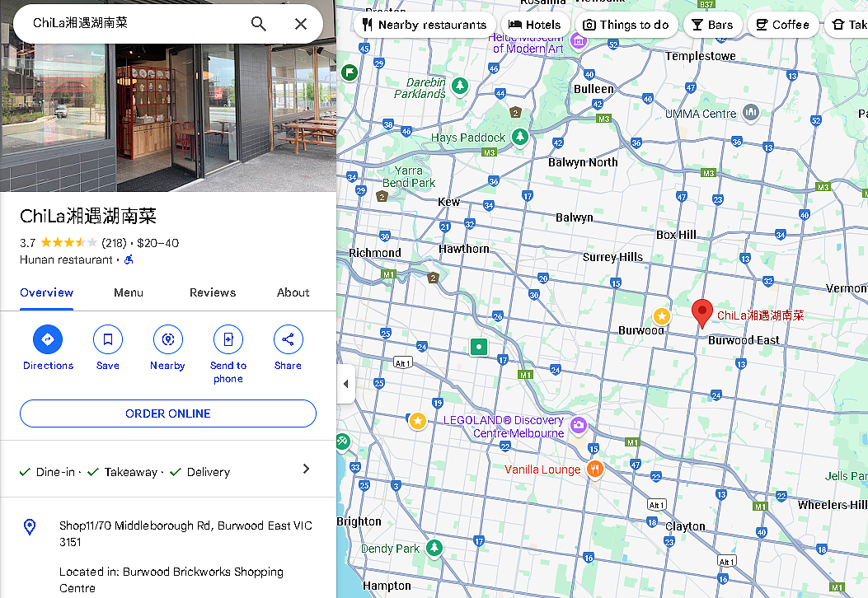Click the Templestowe map label
This screenshot has height=598, width=868.
pos(701,56)
